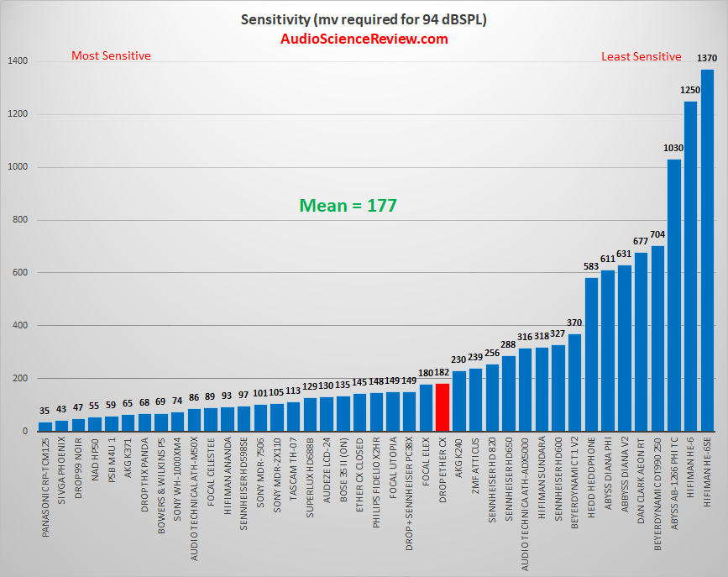Click the x-axis label "AKG K371"
The width and height of the screenshot is (728, 577).
[x=128, y=458]
